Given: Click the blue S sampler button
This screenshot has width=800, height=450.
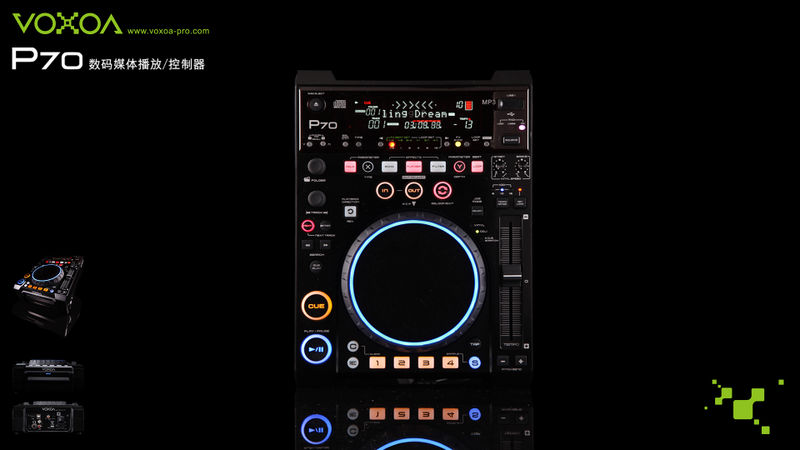Looking at the screenshot, I should pos(474,363).
